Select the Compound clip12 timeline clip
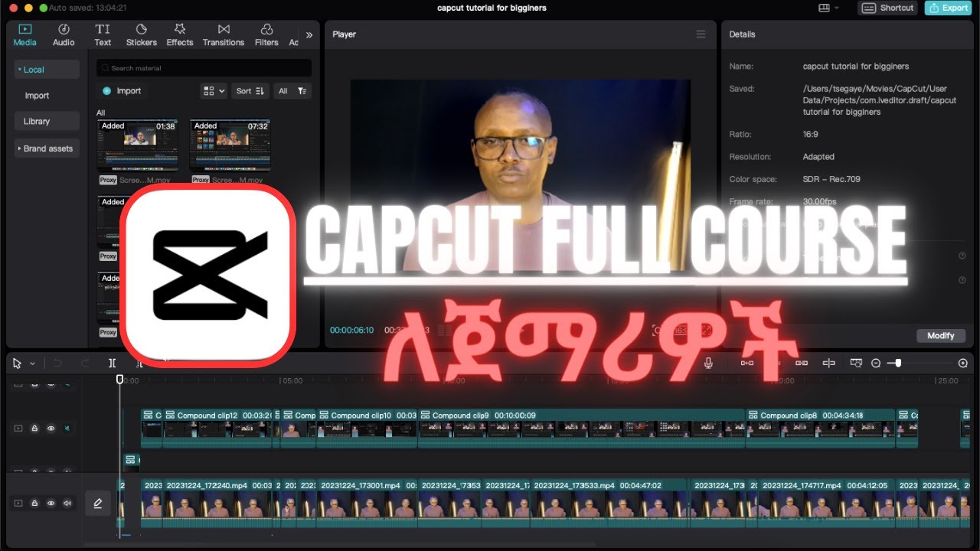This screenshot has height=551, width=980. tap(218, 429)
